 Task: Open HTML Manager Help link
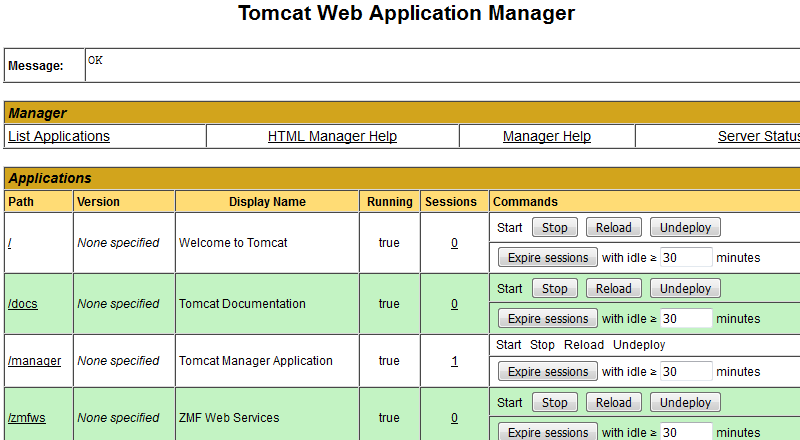pyautogui.click(x=332, y=136)
